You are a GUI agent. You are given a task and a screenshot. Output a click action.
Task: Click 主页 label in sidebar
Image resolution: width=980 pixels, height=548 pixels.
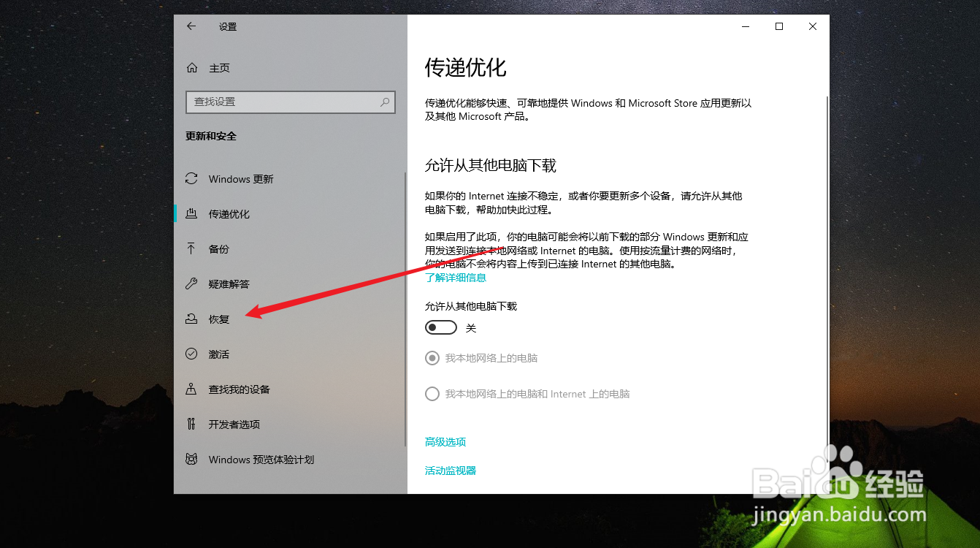point(220,68)
